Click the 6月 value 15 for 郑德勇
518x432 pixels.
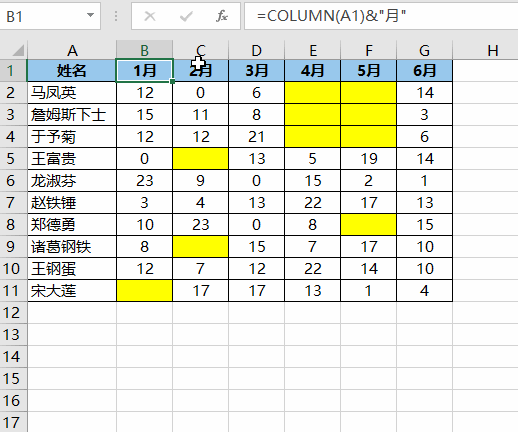coord(424,225)
